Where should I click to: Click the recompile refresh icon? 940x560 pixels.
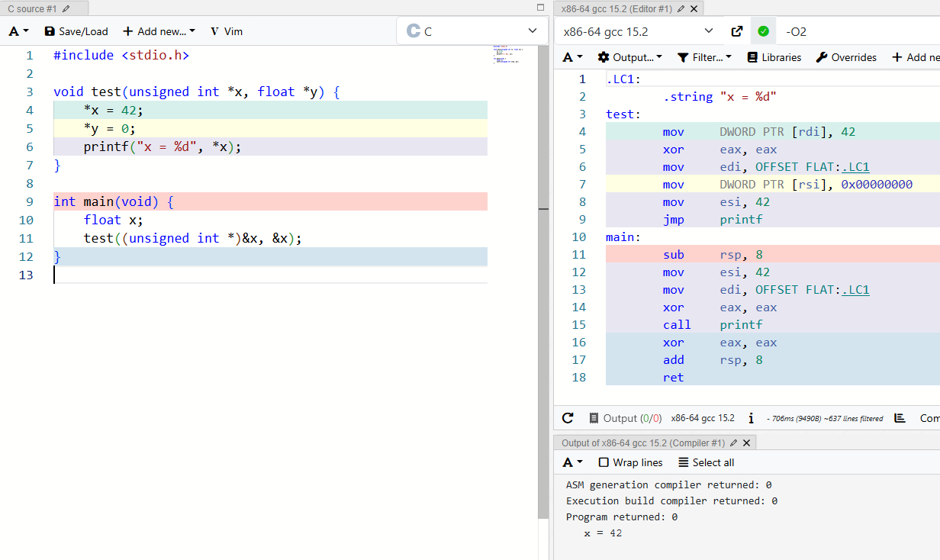[x=568, y=418]
